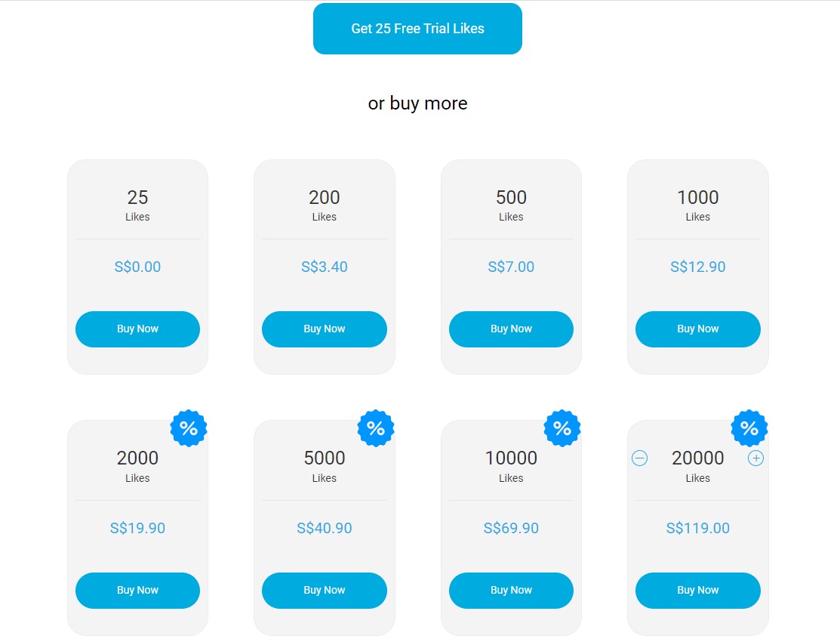Select the S$119.00 price label
Screen dimensions: 840x642
click(697, 528)
